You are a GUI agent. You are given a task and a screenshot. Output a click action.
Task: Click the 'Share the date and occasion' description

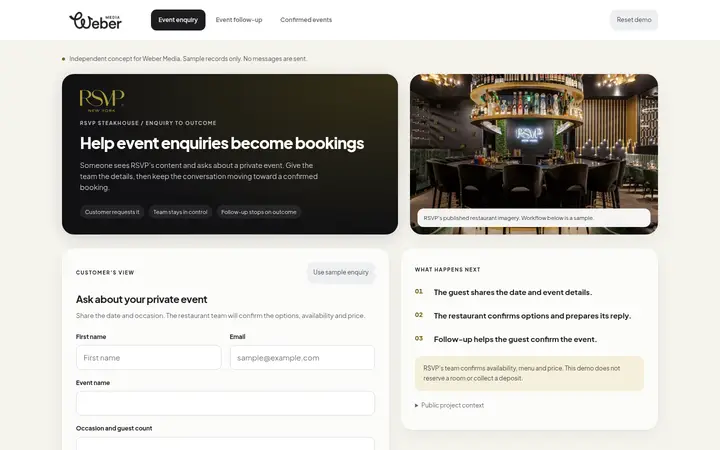[x=220, y=316]
